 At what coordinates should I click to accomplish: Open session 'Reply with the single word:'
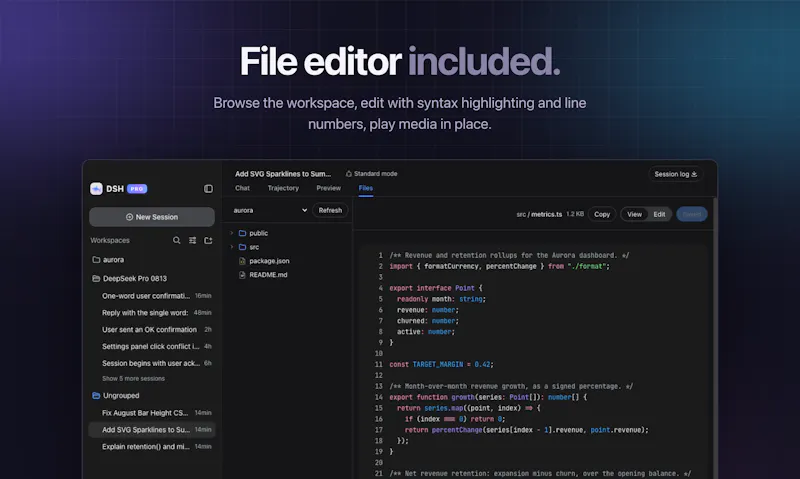[x=152, y=313]
